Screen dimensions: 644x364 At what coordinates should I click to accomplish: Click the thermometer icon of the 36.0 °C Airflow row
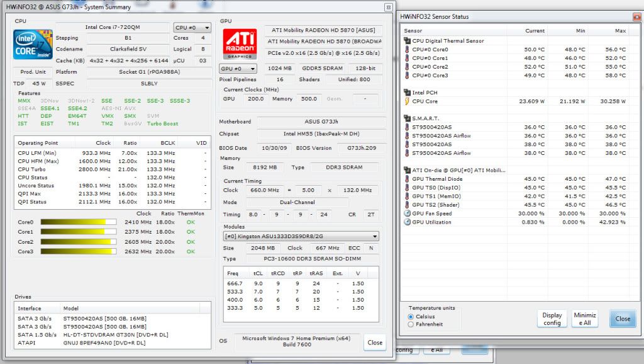point(407,136)
